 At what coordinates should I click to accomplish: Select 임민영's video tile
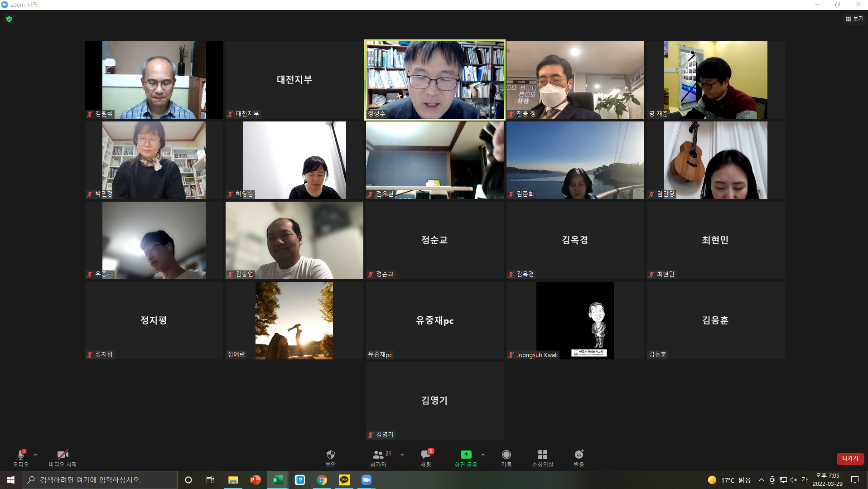coord(716,160)
